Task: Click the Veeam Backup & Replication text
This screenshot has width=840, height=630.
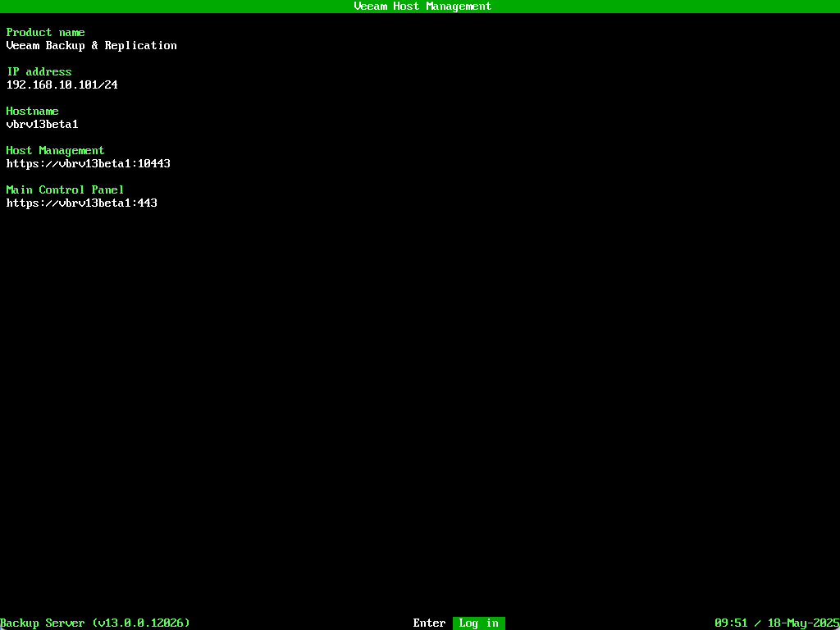Action: coord(92,46)
